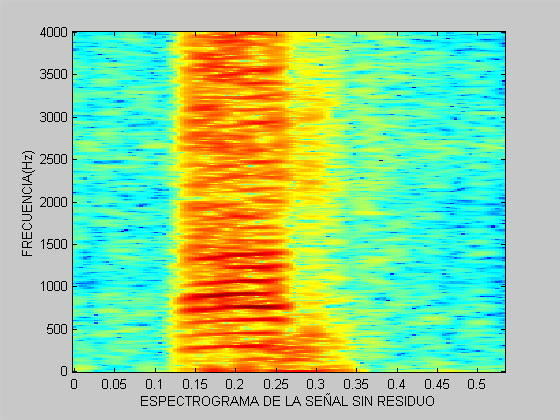Select the FRECUENCIA(Hz) y-axis label
This screenshot has height=420, width=560.
pos(28,203)
